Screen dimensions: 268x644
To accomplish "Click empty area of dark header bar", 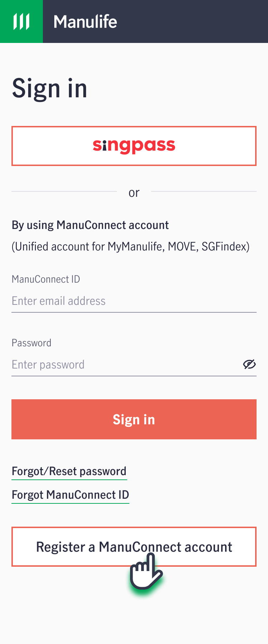I will point(193,21).
